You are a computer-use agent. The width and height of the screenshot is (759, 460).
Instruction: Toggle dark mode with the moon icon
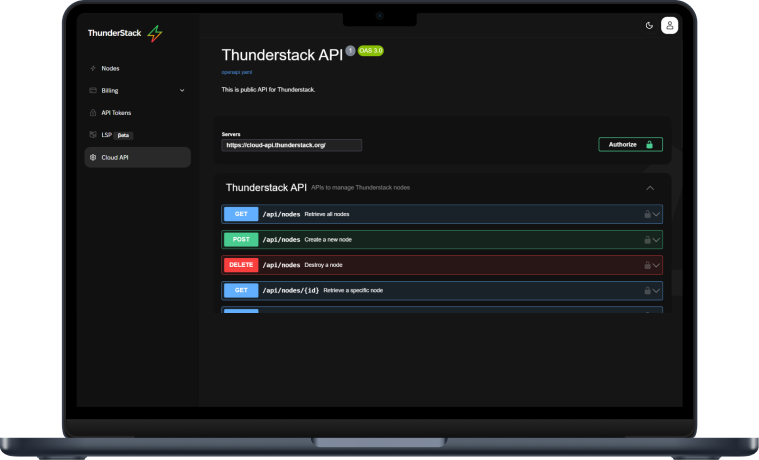(649, 25)
